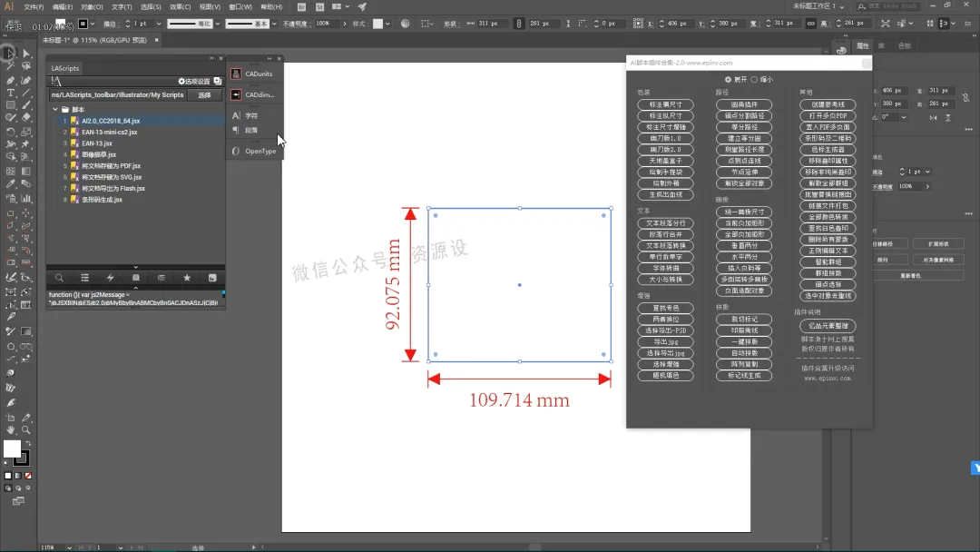980x552 pixels.
Task: Expand the opacity 100% arrow in control bar
Action: (x=345, y=24)
